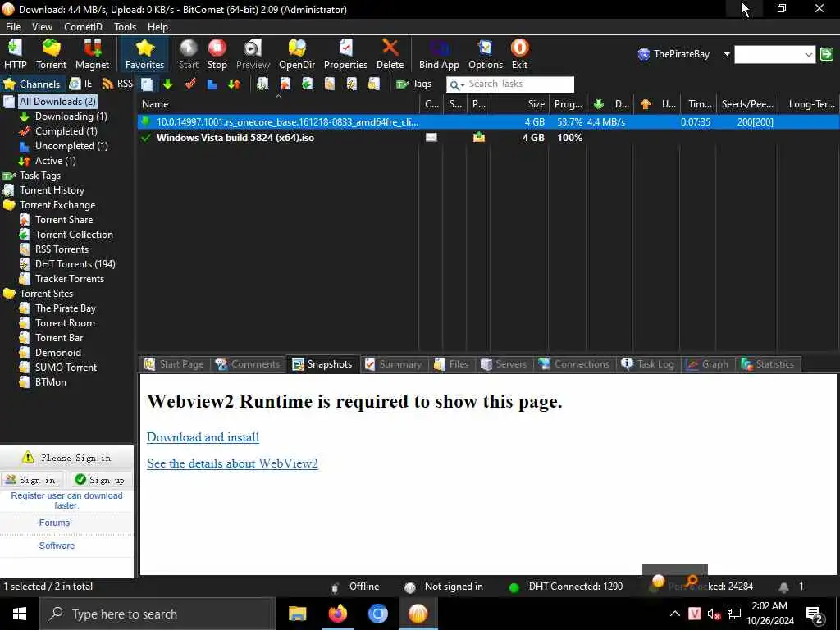Select DHT Torrents (194) in sidebar
This screenshot has height=630, width=840.
[75, 263]
